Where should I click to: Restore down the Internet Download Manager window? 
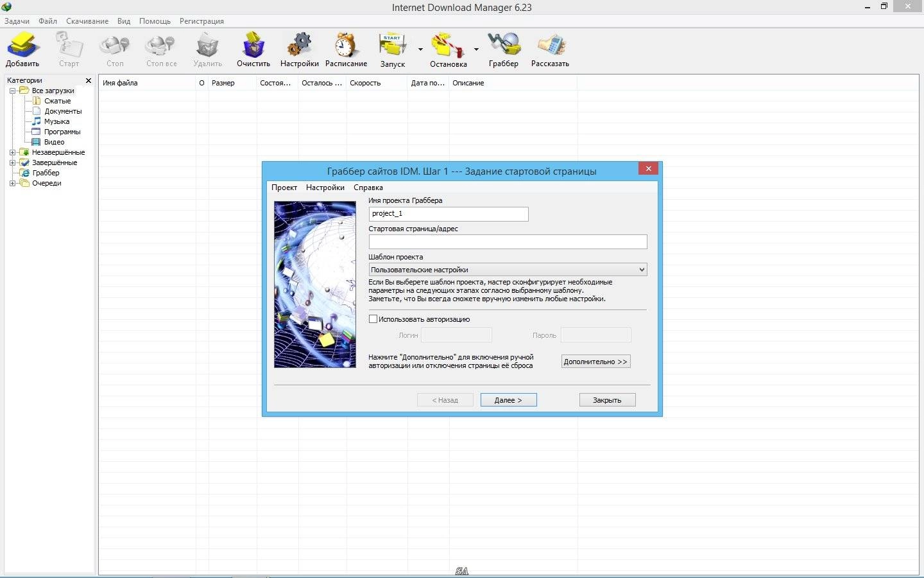tap(884, 6)
